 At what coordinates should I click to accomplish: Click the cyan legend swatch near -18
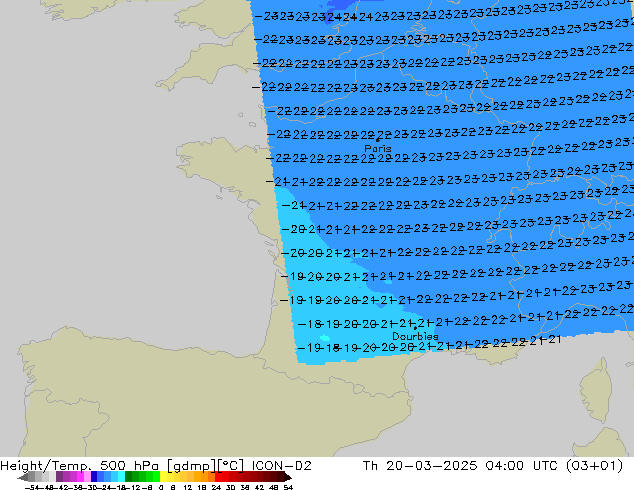(122, 477)
